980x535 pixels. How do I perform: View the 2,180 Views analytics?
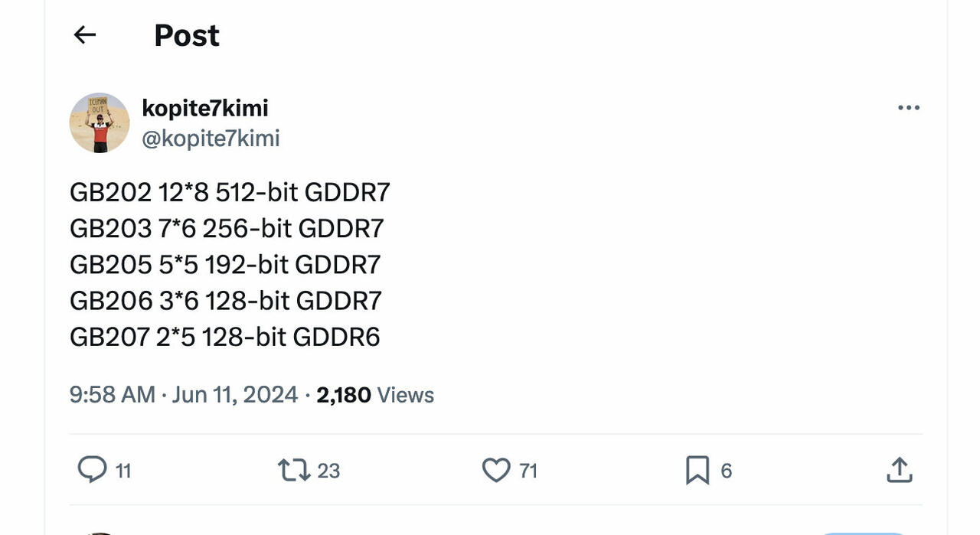[375, 395]
